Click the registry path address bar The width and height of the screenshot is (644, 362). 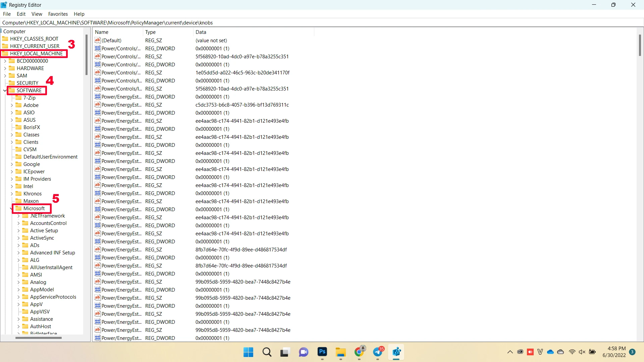tap(321, 23)
